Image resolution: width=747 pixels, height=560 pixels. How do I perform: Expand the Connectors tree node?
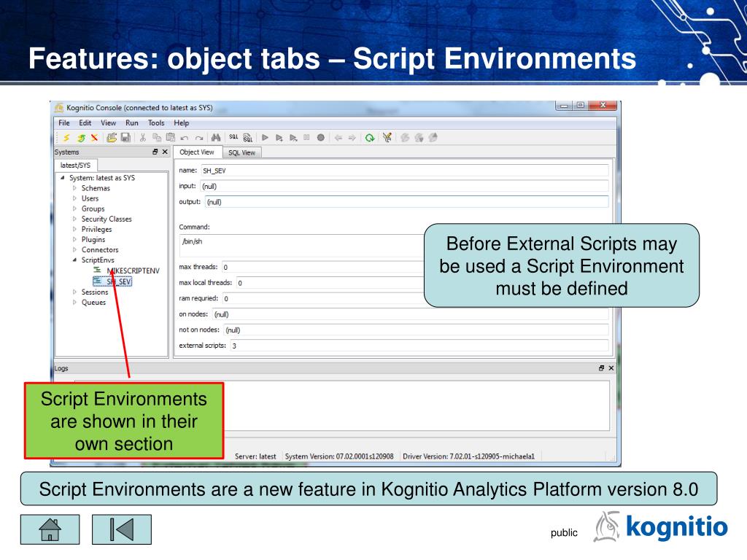coord(74,249)
